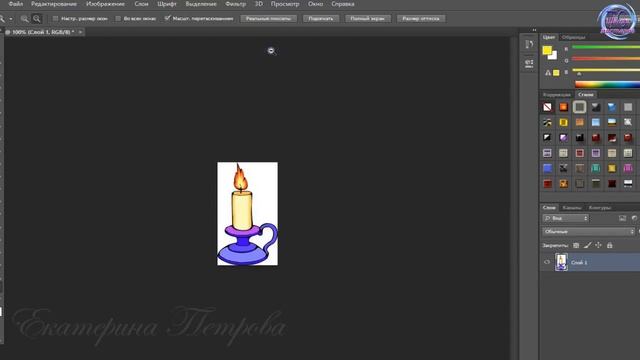Apply the purple sphere style swatch

[x=563, y=138]
